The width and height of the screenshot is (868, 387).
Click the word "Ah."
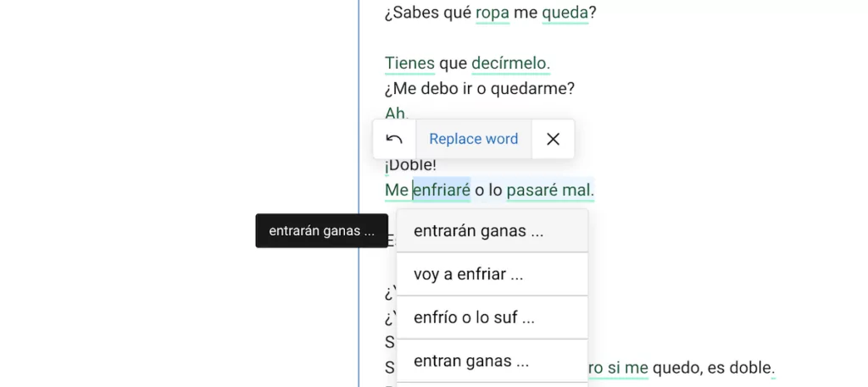coord(397,113)
